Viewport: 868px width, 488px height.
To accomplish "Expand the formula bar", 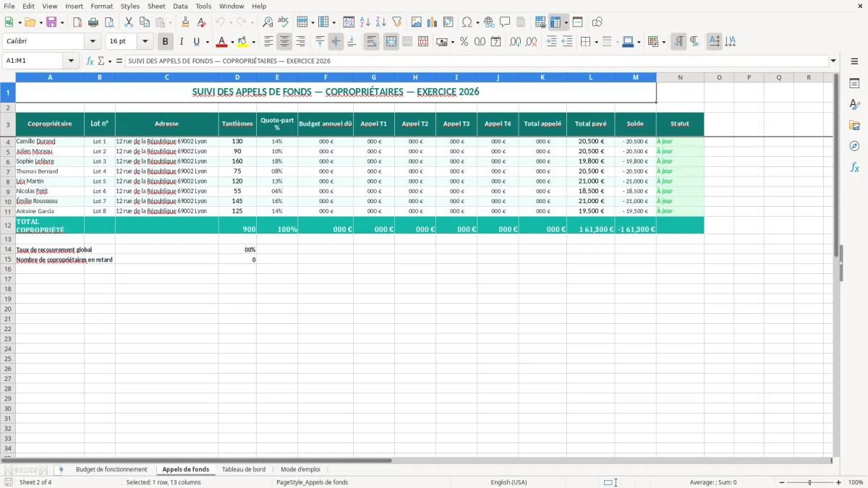I will pyautogui.click(x=833, y=61).
